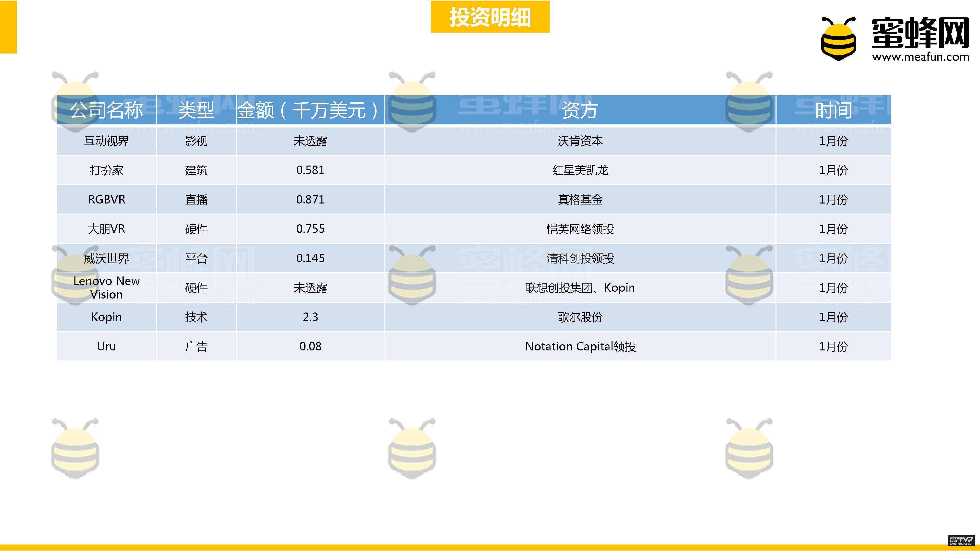Click 未透露 amount in 互动视界 row
Viewport: 980px width, 551px height.
tap(310, 141)
